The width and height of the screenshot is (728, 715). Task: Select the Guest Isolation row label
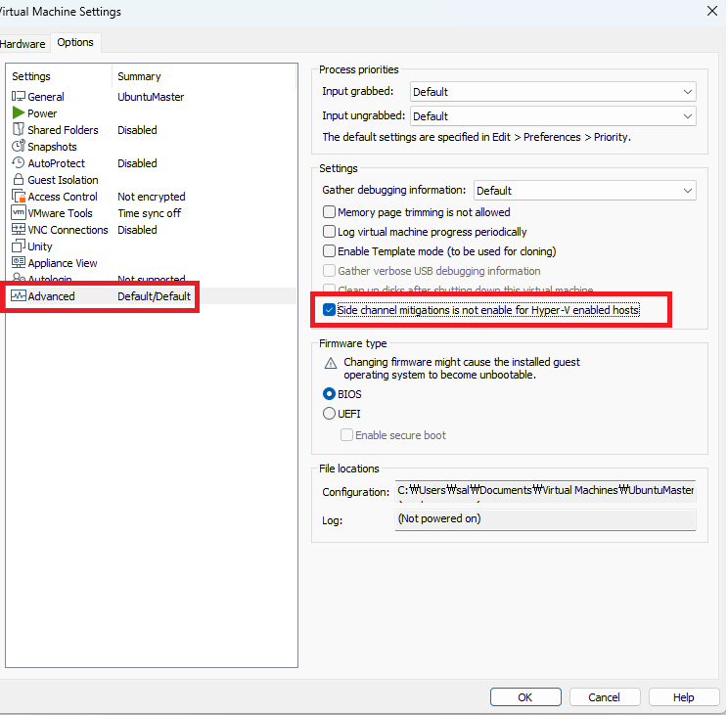63,180
